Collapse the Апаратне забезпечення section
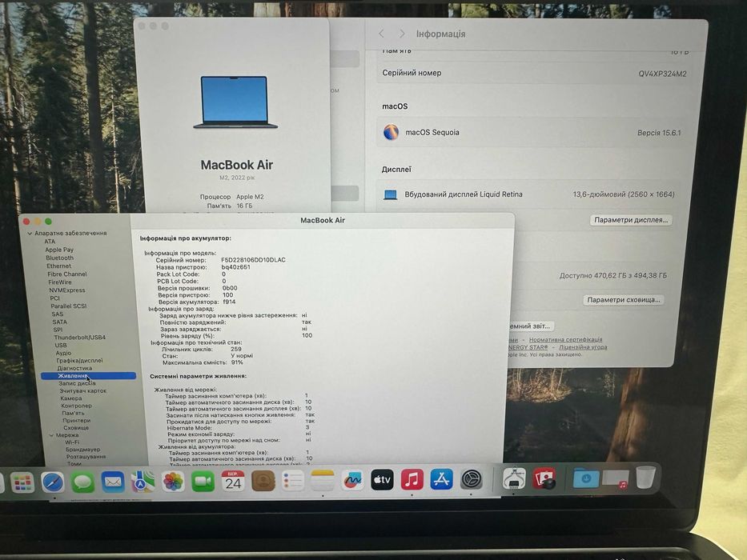The image size is (747, 560). coord(30,234)
